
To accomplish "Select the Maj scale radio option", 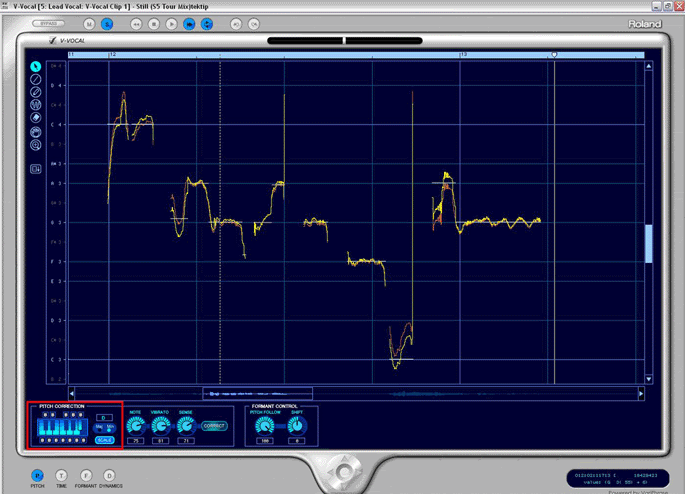I will (99, 428).
